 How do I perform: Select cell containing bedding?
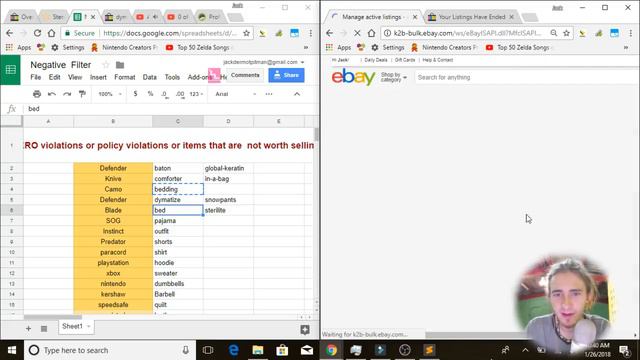click(x=178, y=189)
